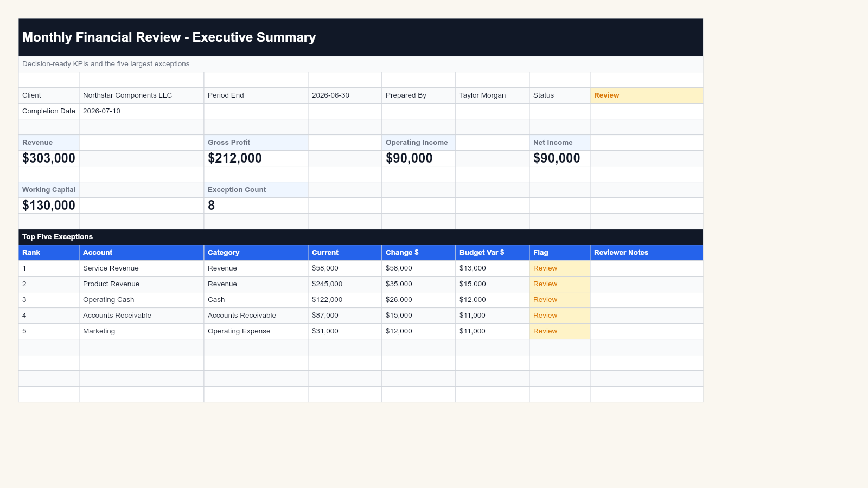Click the 'Category' column header

pos(256,253)
